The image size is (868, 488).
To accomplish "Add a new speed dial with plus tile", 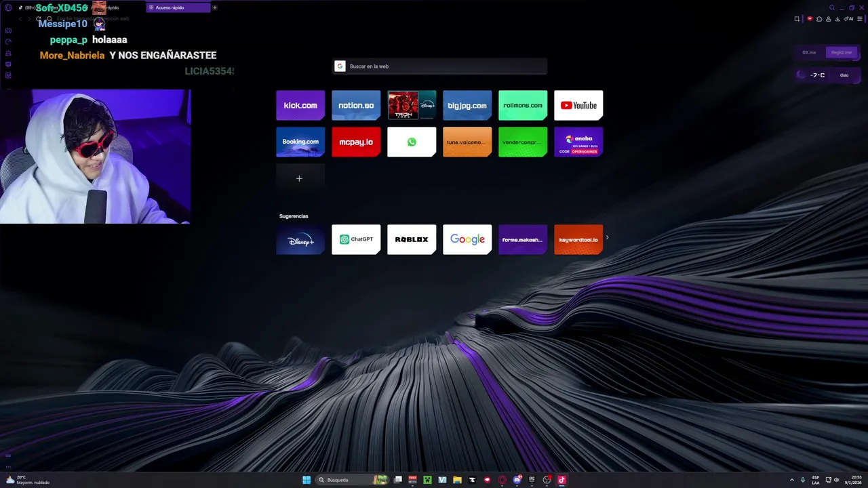I will pos(299,178).
